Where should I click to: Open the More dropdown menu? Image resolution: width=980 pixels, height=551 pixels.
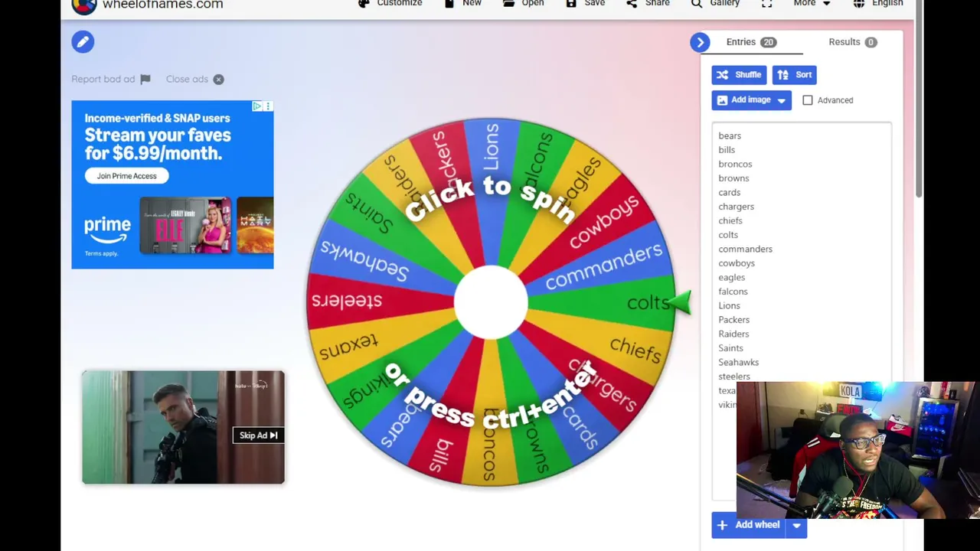(x=812, y=3)
